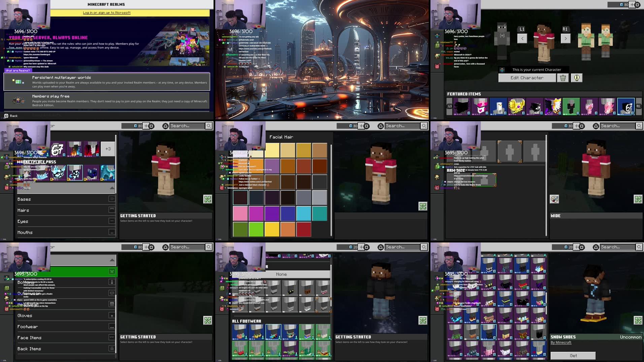Click the Back circle icon on the Realms screen
This screenshot has height=362, width=644.
[x=6, y=116]
